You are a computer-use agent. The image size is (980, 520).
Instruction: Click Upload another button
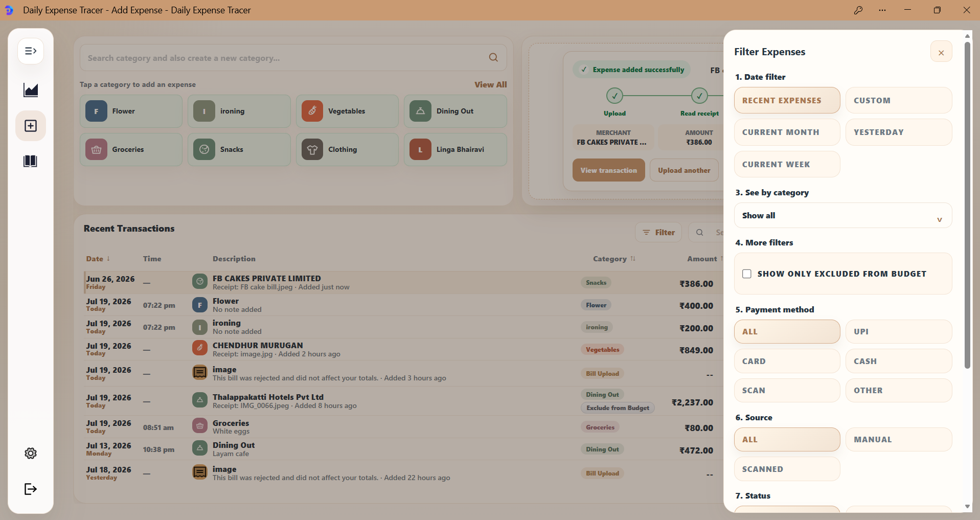pos(684,170)
